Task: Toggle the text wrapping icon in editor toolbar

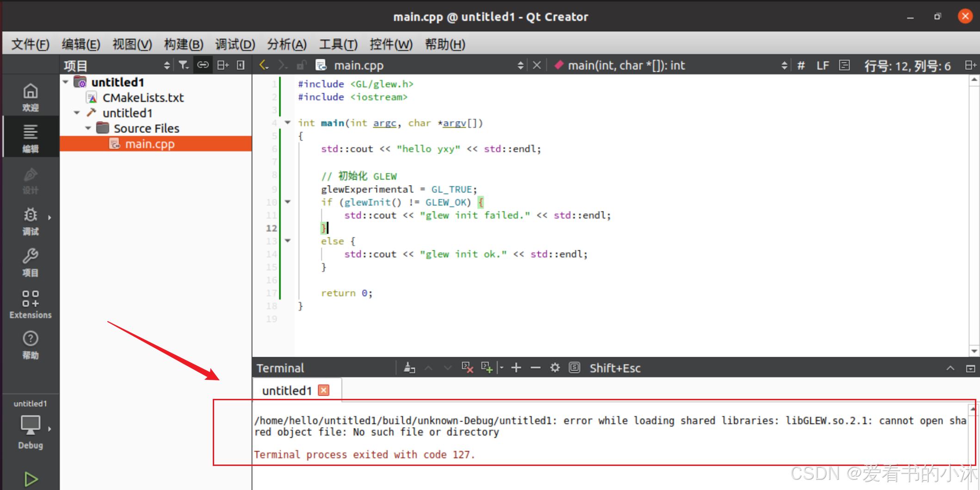Action: pyautogui.click(x=844, y=65)
